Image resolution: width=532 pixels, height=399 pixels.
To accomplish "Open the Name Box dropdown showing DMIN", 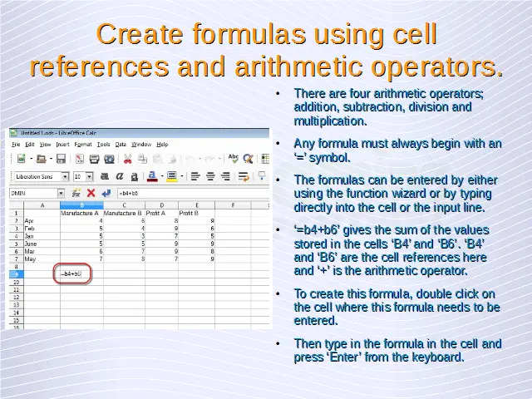I will 61,193.
